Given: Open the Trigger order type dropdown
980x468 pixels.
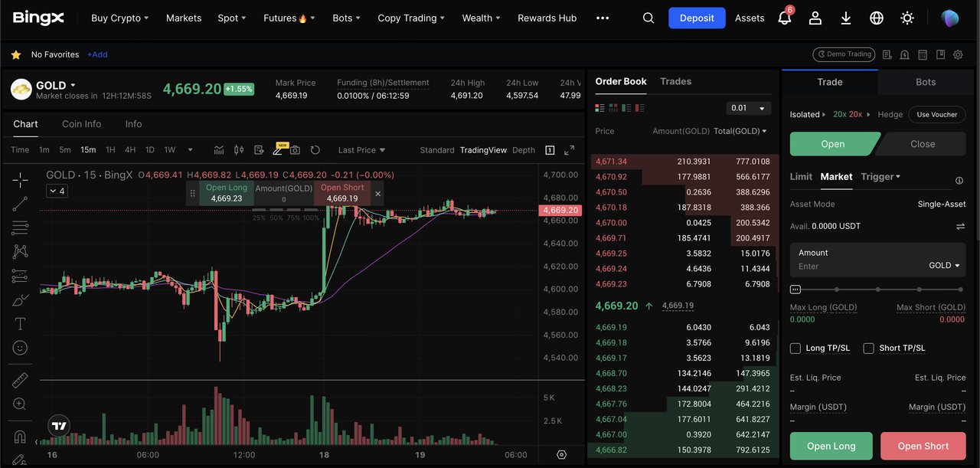Looking at the screenshot, I should tap(880, 177).
